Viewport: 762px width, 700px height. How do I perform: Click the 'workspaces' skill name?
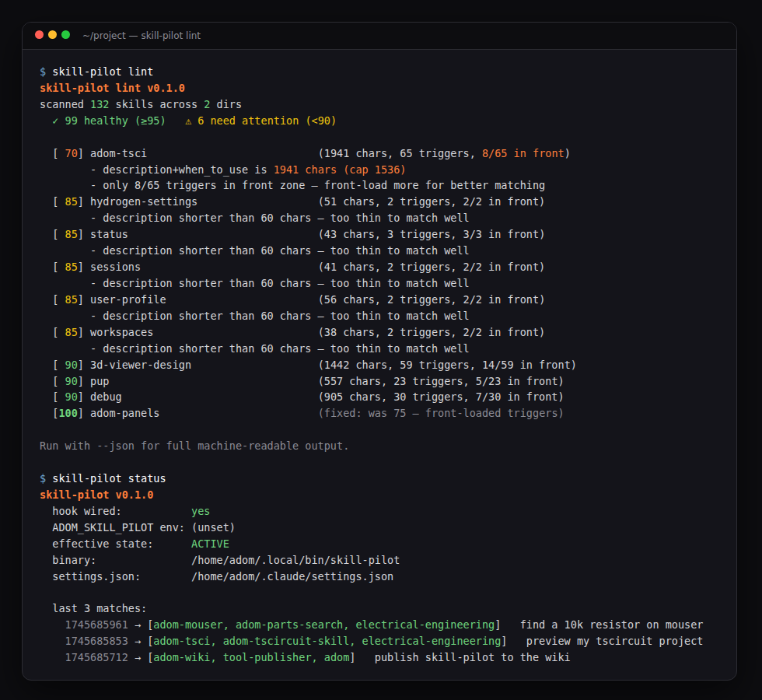[121, 333]
